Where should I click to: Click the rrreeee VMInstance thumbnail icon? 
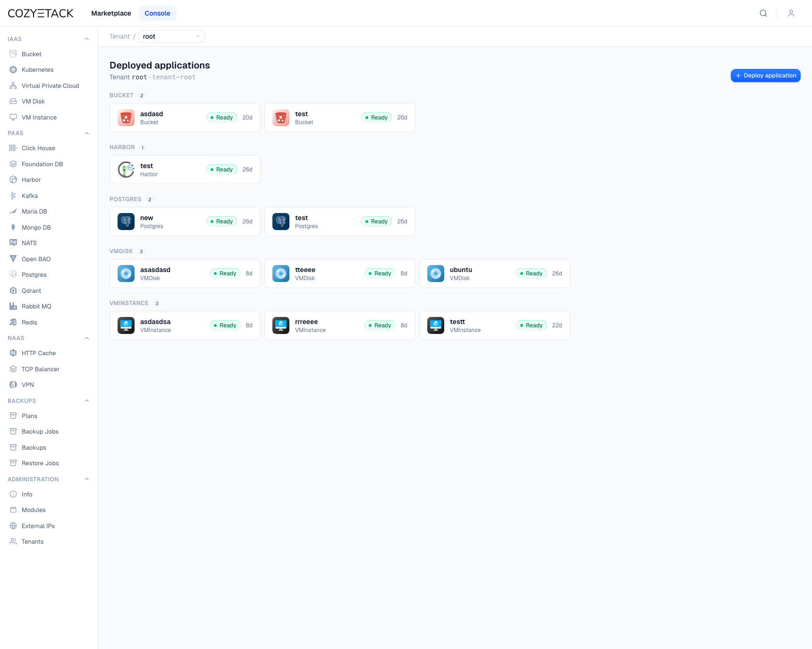(x=281, y=325)
